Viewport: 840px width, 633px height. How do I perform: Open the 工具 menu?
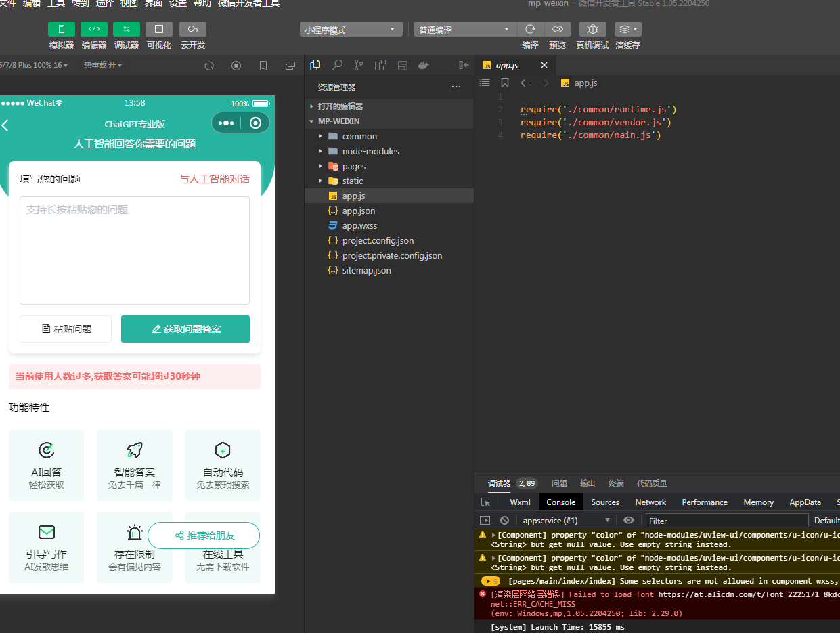pyautogui.click(x=56, y=3)
